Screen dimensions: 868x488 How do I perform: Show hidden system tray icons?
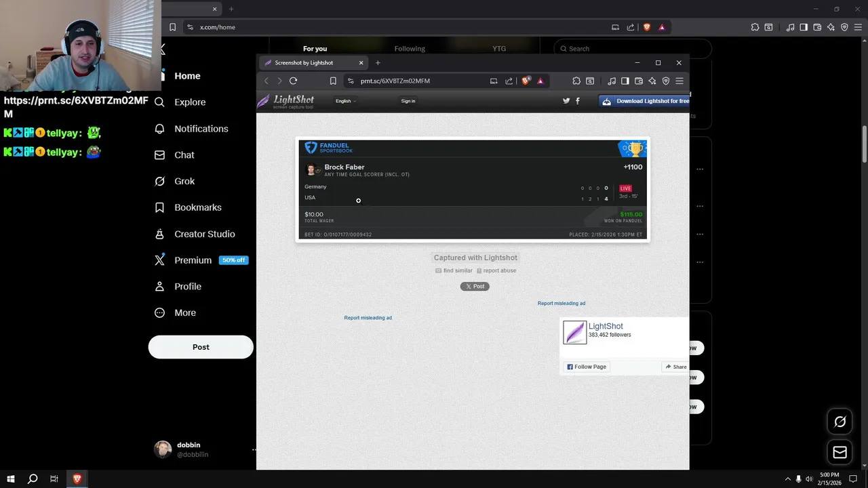pos(787,479)
